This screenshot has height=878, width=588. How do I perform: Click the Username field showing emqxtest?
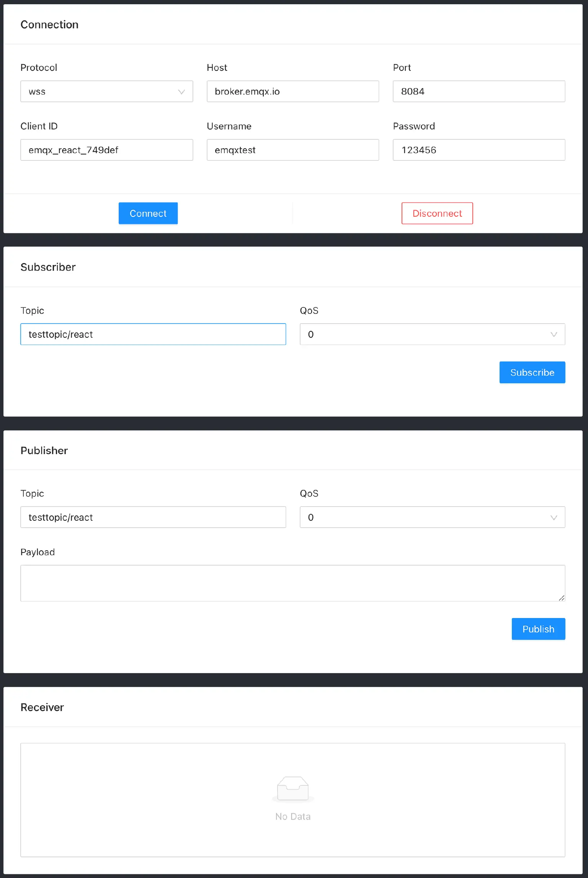(292, 150)
